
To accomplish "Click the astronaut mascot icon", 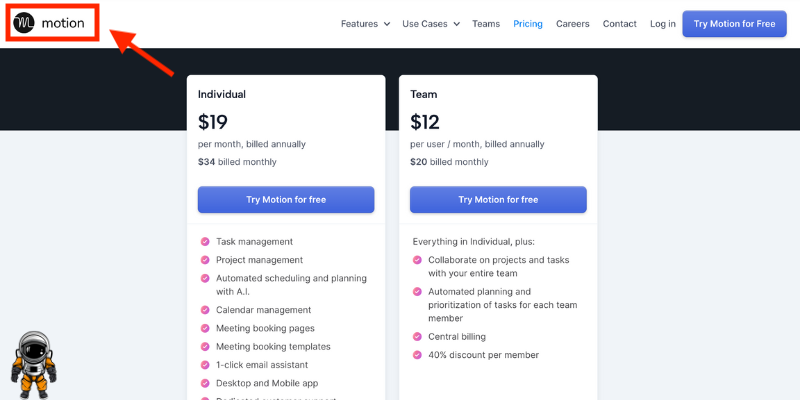I will (33, 365).
